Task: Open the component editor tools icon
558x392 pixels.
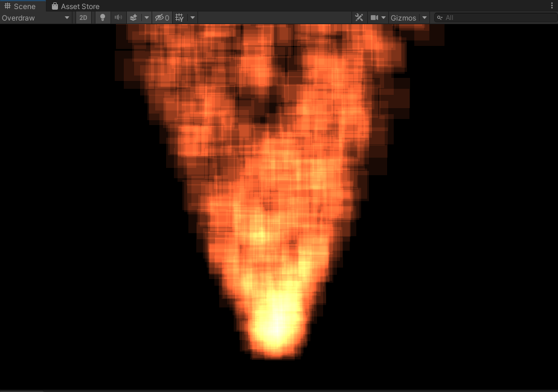Action: click(x=359, y=18)
